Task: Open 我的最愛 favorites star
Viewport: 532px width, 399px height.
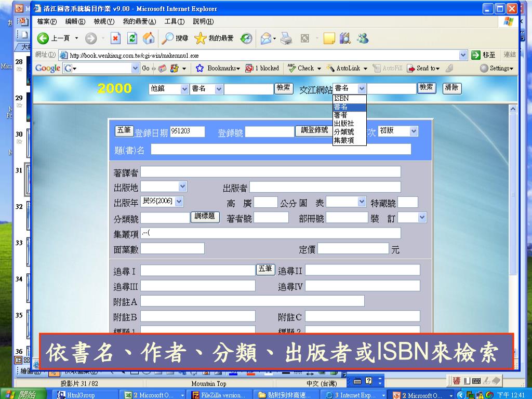Action: coord(214,38)
